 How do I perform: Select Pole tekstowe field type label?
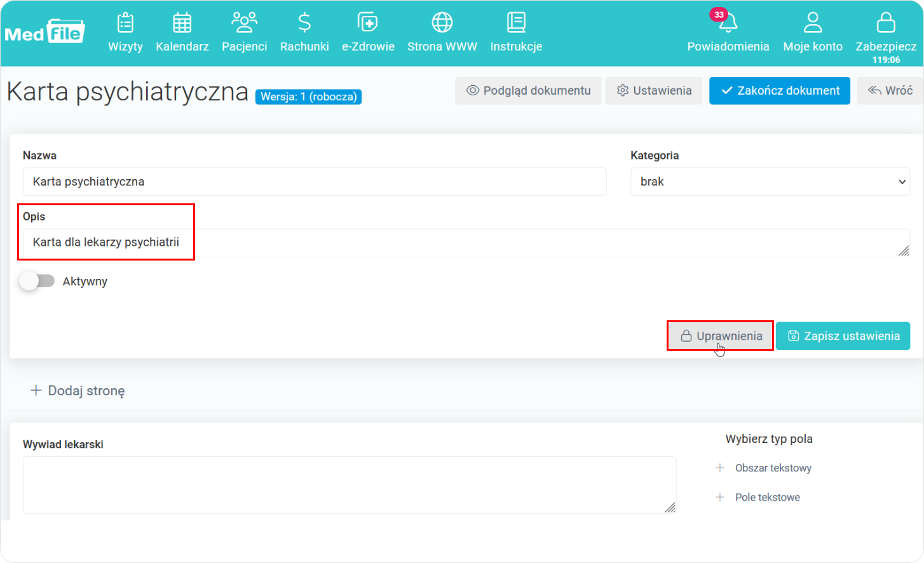(x=768, y=497)
